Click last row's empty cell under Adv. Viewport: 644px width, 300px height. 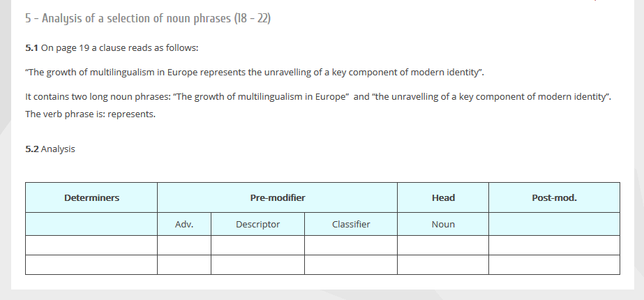pos(184,265)
